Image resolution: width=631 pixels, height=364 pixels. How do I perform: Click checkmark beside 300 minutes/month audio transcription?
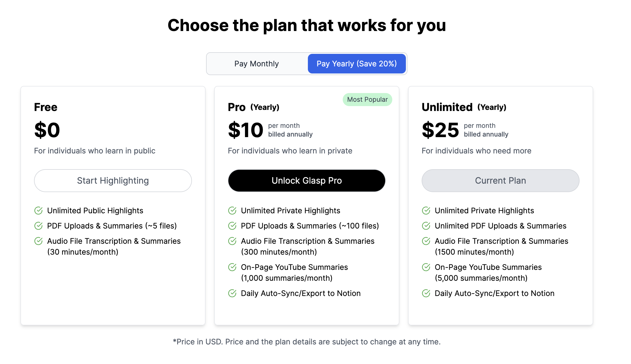click(x=232, y=241)
